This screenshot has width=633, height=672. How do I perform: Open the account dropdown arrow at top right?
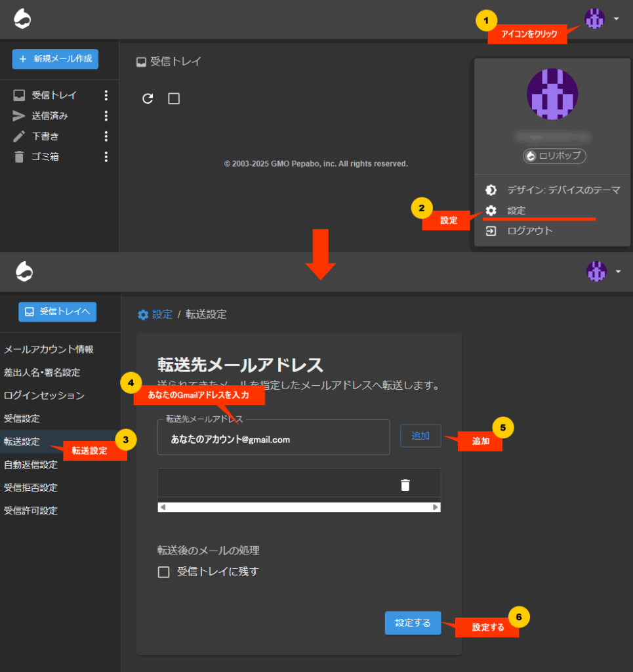(x=616, y=19)
